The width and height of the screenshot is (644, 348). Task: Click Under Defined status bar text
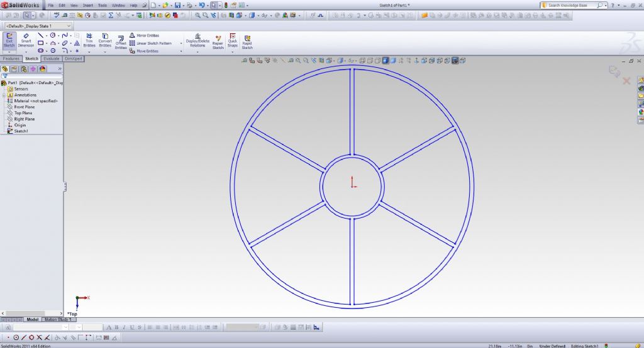[x=552, y=346]
